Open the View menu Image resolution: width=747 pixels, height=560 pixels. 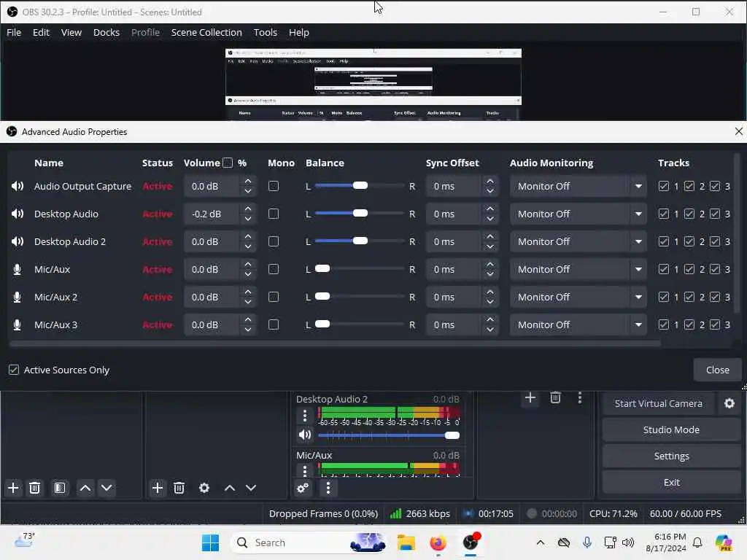point(71,32)
